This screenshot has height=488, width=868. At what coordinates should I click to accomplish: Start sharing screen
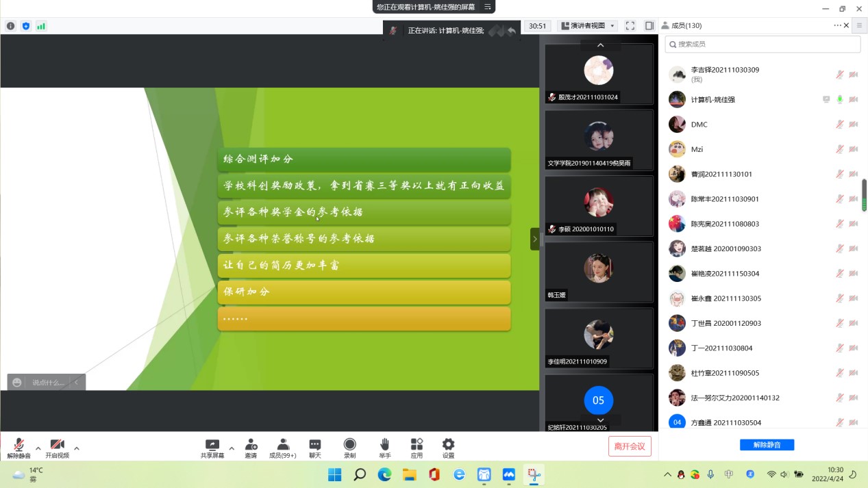[x=212, y=448]
